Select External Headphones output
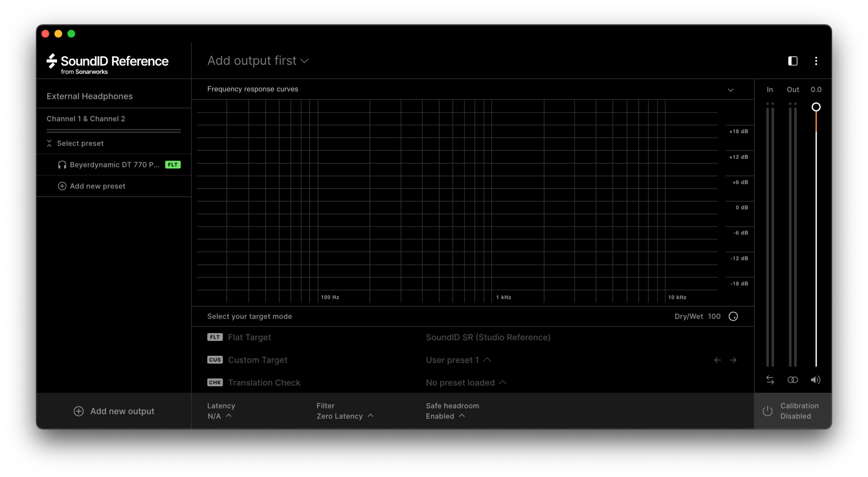This screenshot has width=868, height=477. 89,96
